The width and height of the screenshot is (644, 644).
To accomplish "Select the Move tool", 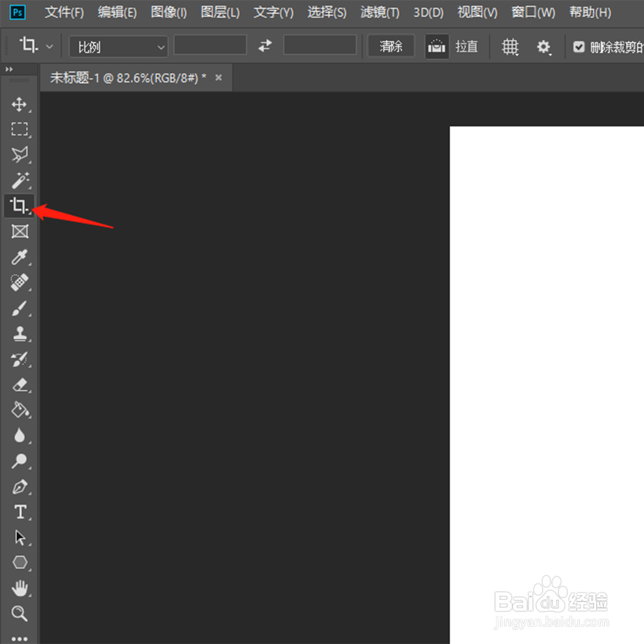I will 20,104.
